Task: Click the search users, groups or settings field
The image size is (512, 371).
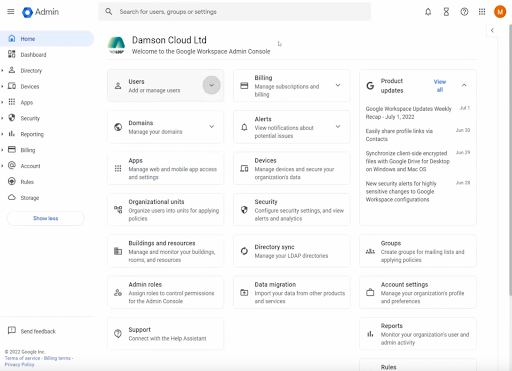Action: [x=234, y=12]
